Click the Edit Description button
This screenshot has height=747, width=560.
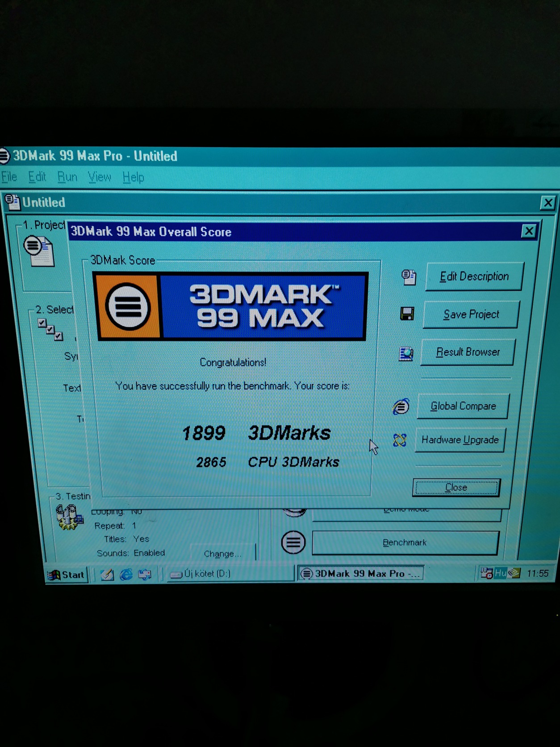474,277
